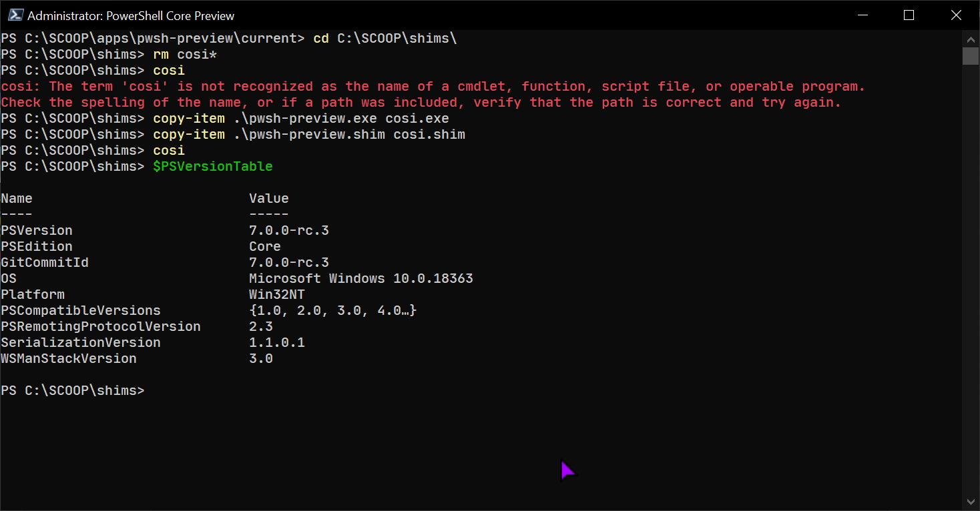980x511 pixels.
Task: Click the Administrator: PowerShell Core Preview title
Action: pyautogui.click(x=130, y=15)
